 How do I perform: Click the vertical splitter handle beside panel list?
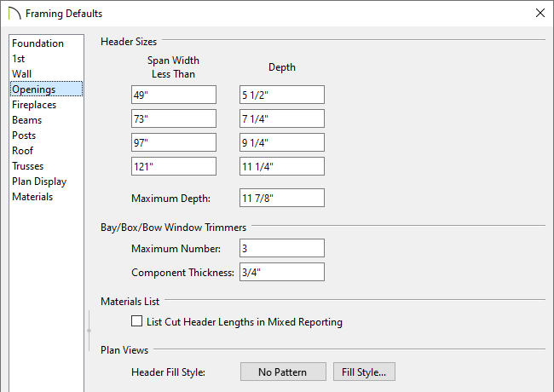(x=89, y=331)
